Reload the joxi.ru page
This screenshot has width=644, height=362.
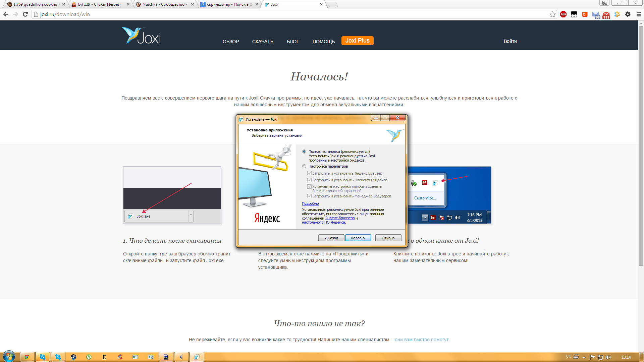(25, 14)
